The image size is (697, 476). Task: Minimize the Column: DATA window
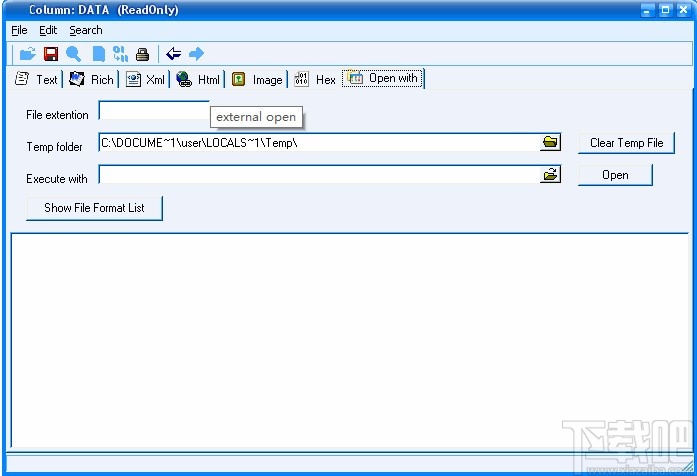pos(647,10)
